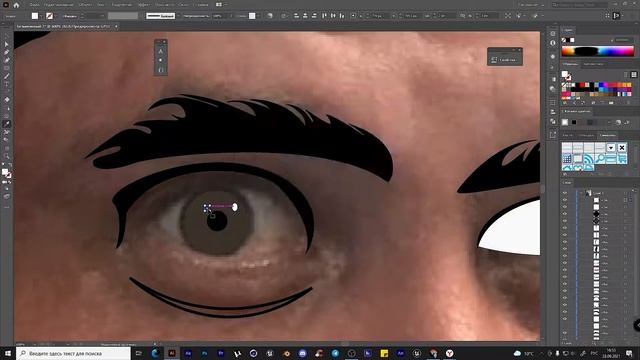Click the highlighted panel toggle at control bar right
Image resolution: width=640 pixels, height=360 pixels.
616,16
